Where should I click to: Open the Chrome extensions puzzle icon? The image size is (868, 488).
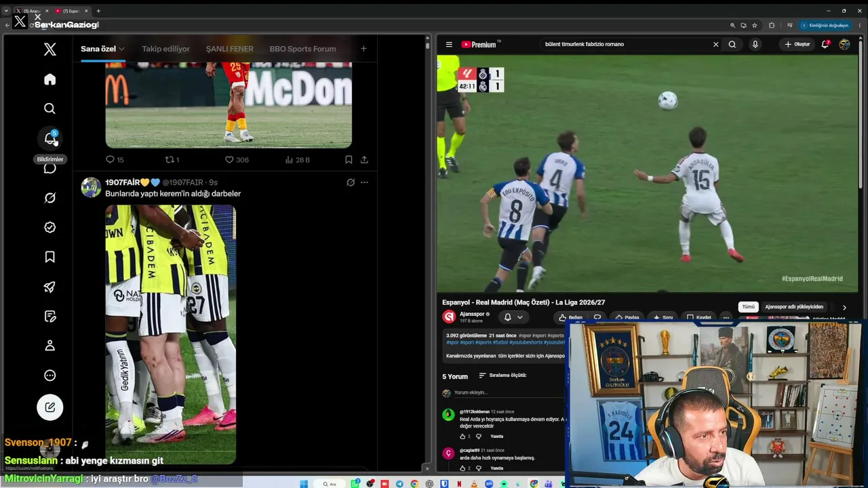(x=772, y=25)
